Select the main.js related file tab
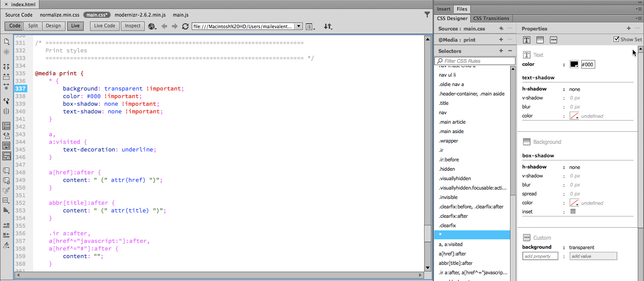The width and height of the screenshot is (644, 281). coord(180,15)
